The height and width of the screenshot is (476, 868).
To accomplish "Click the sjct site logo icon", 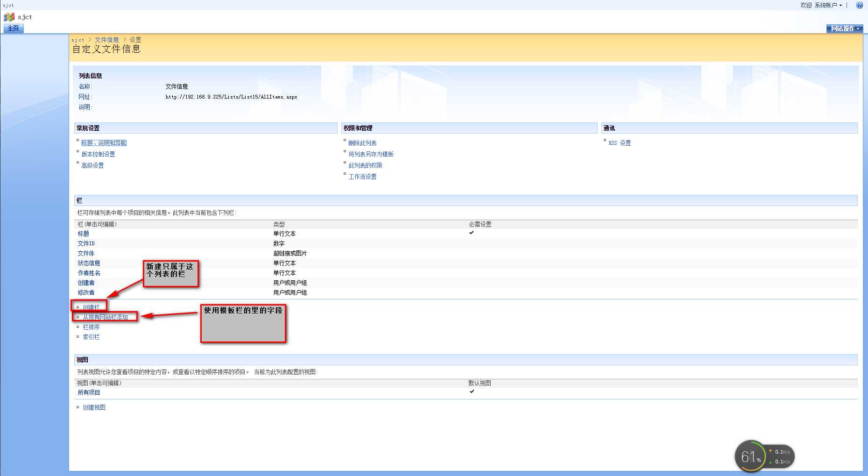I will click(x=9, y=17).
